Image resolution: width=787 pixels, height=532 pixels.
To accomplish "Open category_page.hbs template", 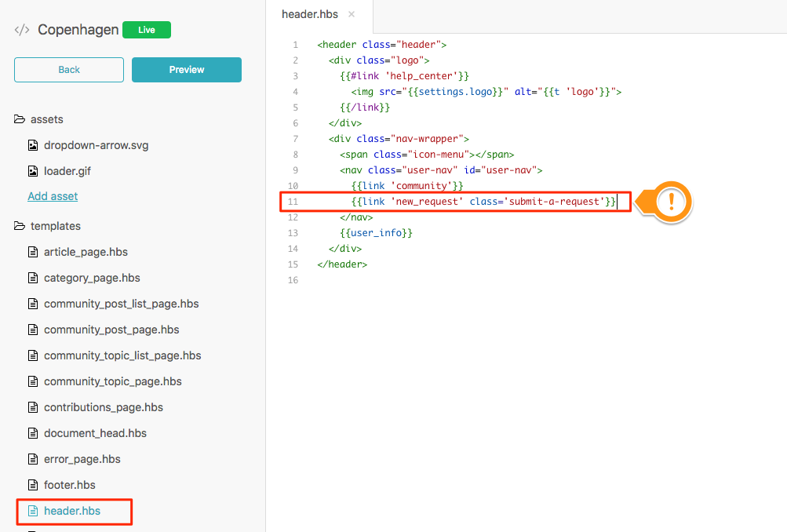I will click(92, 278).
